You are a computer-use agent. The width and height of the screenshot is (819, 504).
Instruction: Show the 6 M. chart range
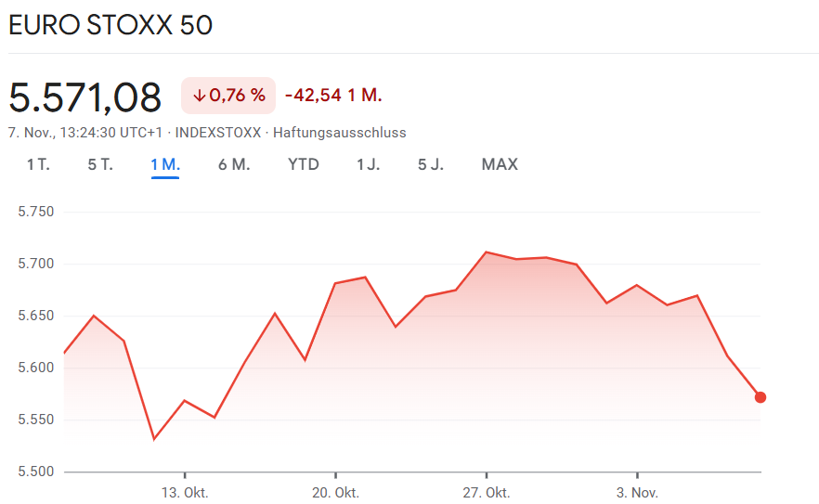coord(234,164)
